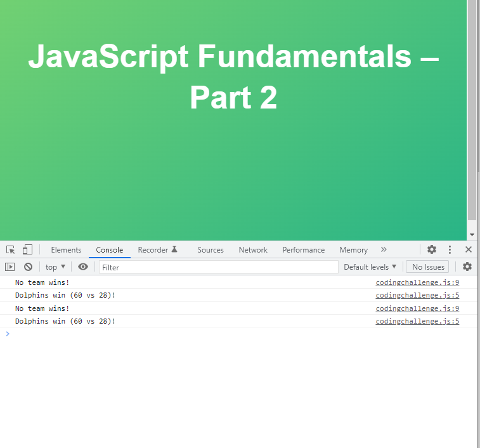Click the No Issues button
This screenshot has height=448, width=480.
click(428, 267)
